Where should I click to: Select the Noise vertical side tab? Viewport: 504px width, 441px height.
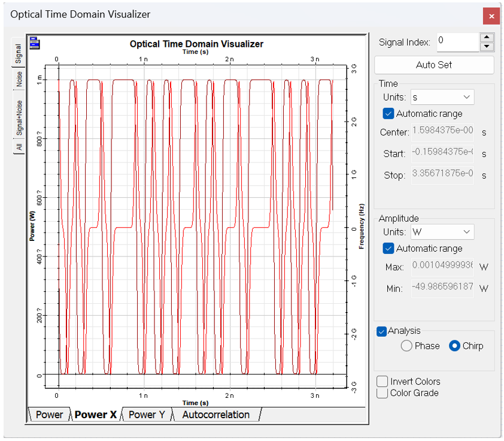point(19,80)
